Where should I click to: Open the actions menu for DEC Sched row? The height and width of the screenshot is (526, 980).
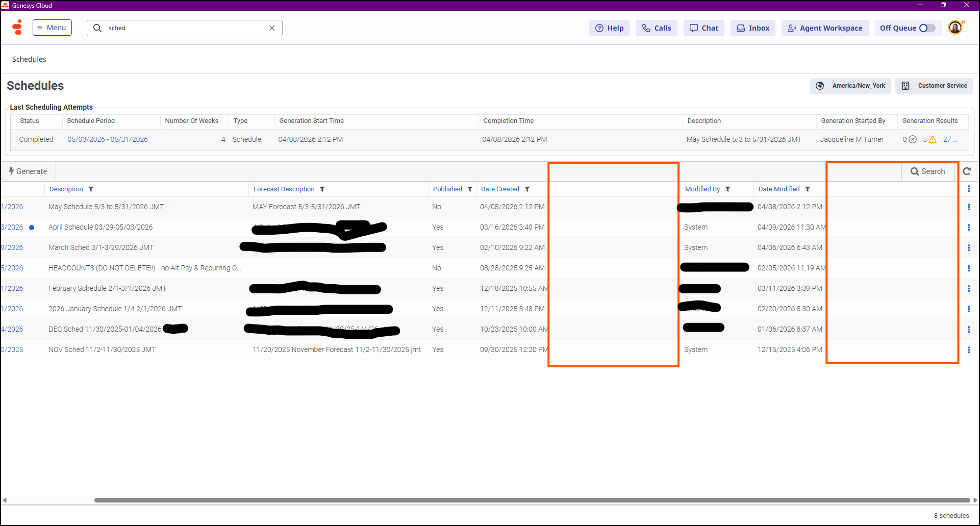click(969, 330)
